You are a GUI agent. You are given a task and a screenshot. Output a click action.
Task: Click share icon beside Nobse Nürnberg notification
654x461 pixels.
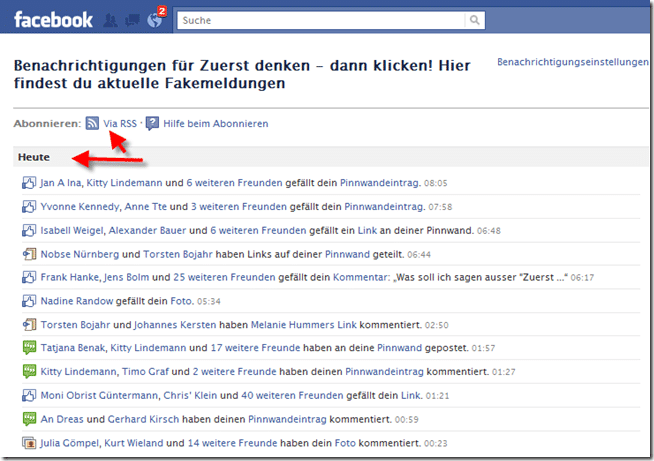(x=29, y=254)
